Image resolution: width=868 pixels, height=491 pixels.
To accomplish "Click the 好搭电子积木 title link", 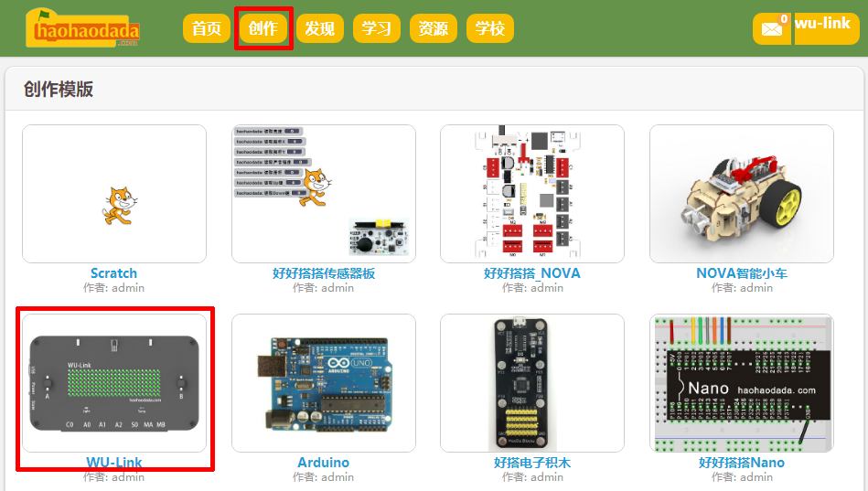I will click(x=532, y=463).
